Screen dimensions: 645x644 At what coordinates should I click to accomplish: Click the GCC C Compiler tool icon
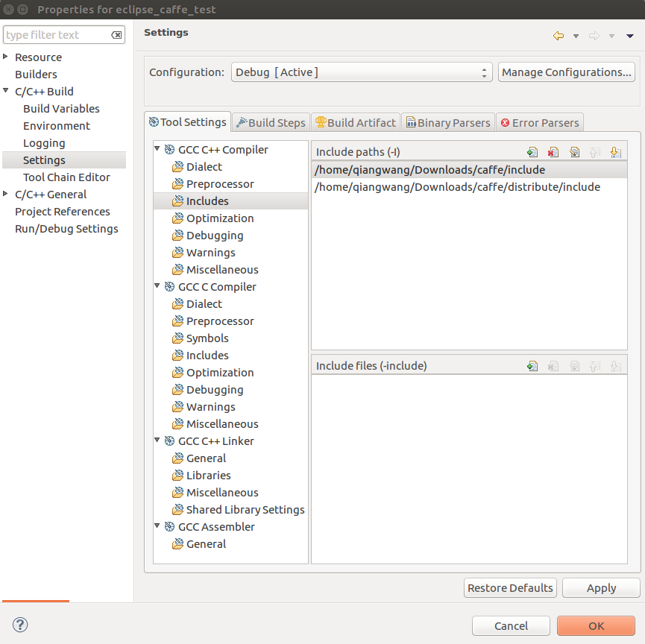[169, 287]
